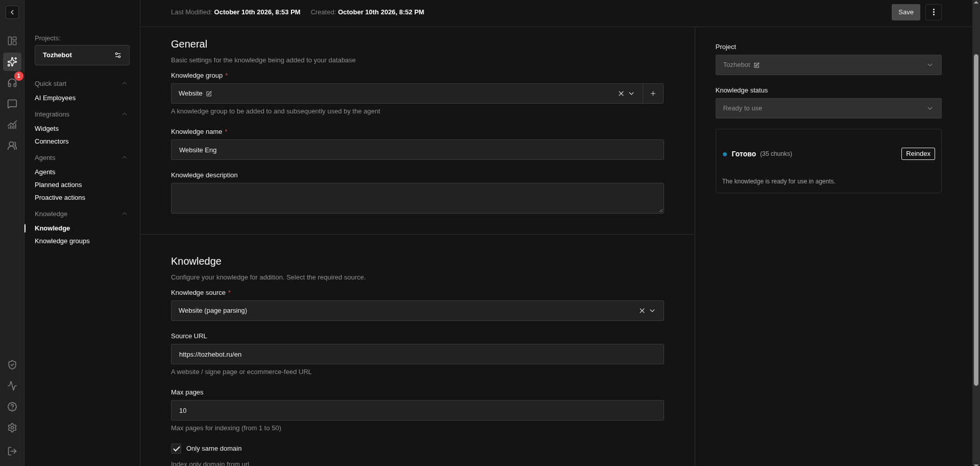The image size is (980, 466).
Task: Select sparkle AI icon in left rail
Action: (x=12, y=62)
